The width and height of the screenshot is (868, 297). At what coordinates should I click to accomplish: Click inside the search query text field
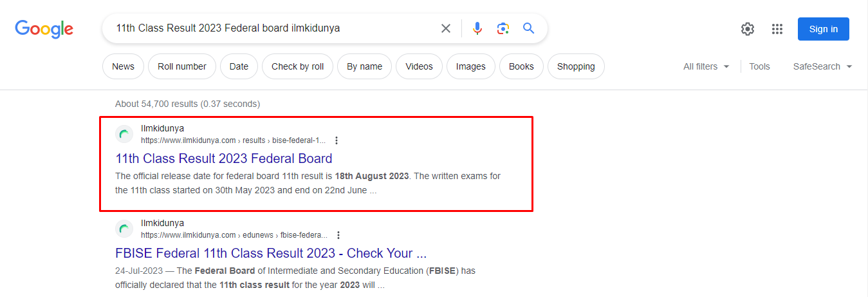click(x=270, y=28)
